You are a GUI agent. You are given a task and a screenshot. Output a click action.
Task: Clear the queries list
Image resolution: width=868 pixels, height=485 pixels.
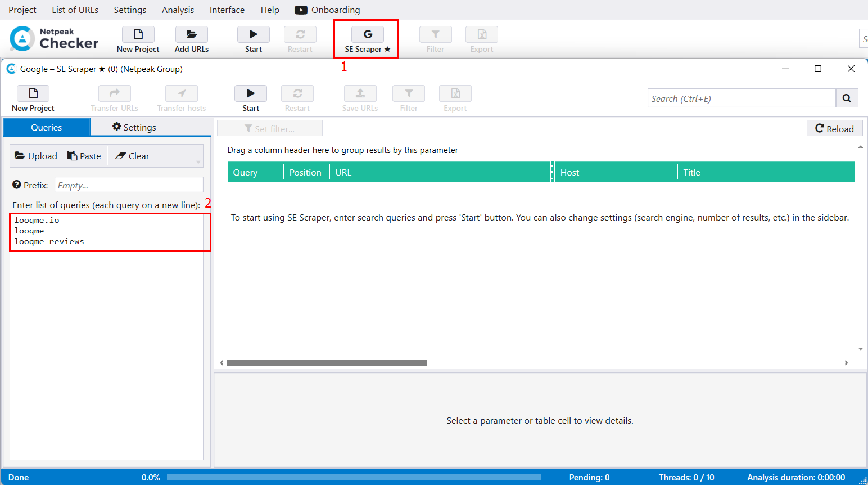point(133,156)
